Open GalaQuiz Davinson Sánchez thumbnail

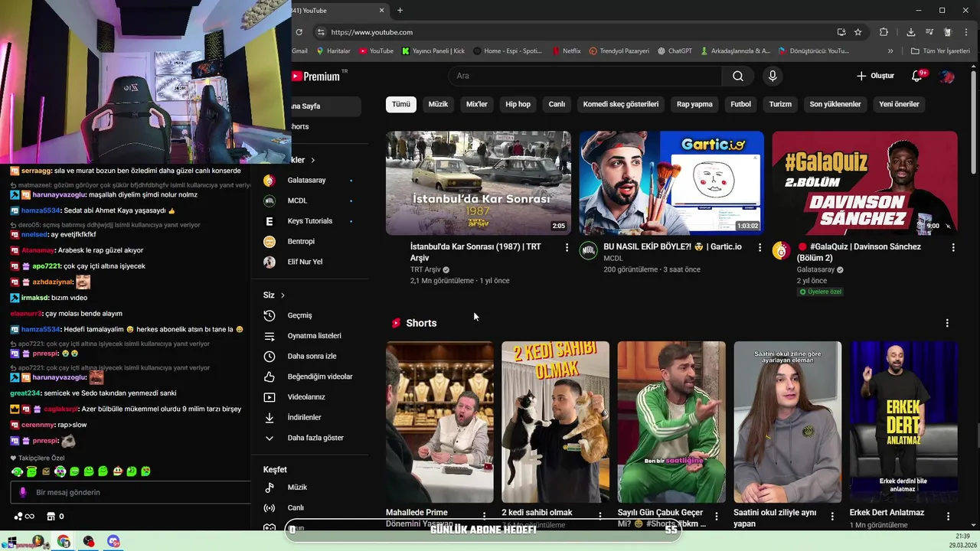click(864, 183)
